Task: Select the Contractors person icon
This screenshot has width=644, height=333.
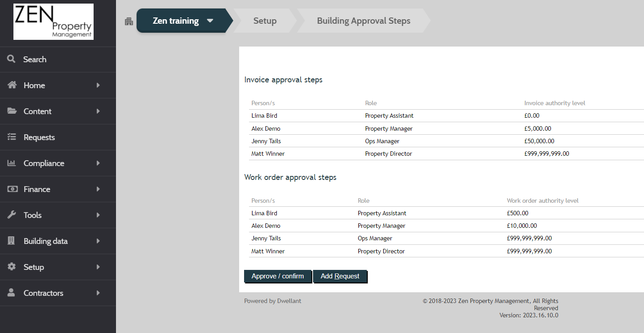Action: [11, 293]
